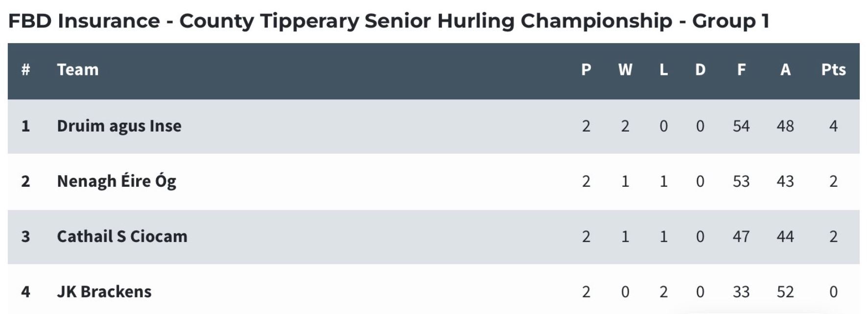Click JK Brackens' score against value 52
The image size is (868, 314).
click(x=785, y=292)
